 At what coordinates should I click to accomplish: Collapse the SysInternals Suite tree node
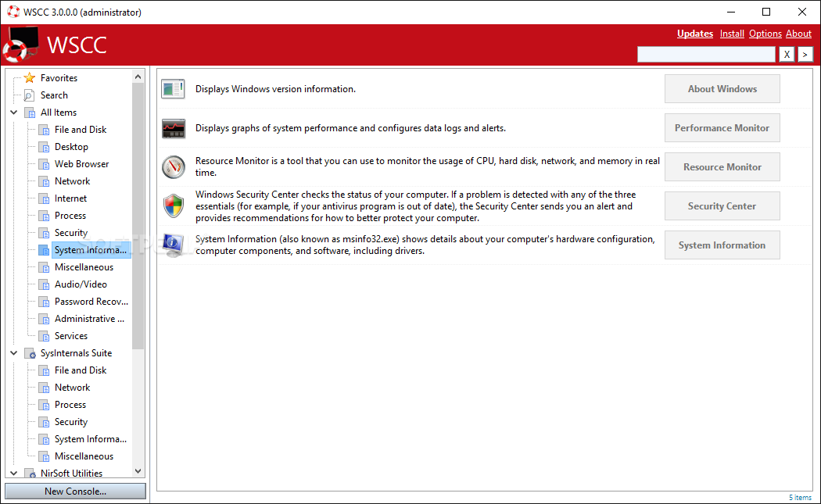13,353
